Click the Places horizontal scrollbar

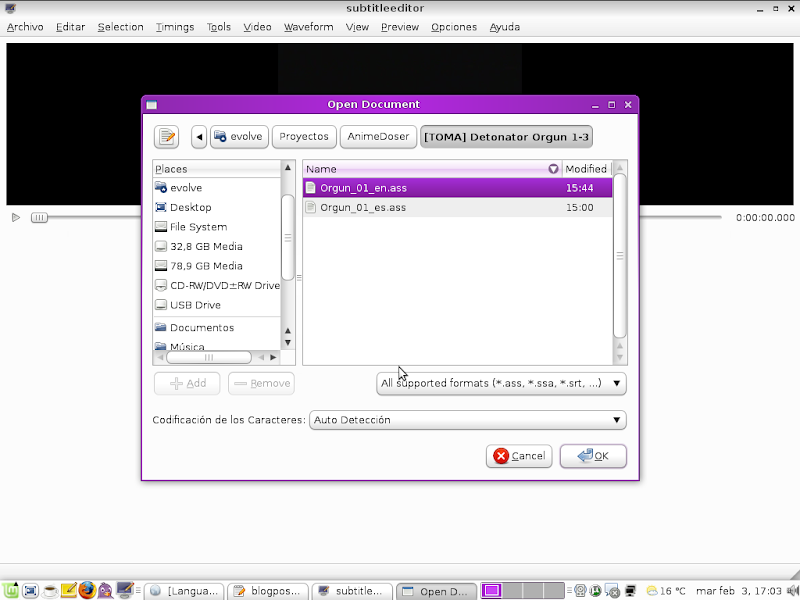209,357
